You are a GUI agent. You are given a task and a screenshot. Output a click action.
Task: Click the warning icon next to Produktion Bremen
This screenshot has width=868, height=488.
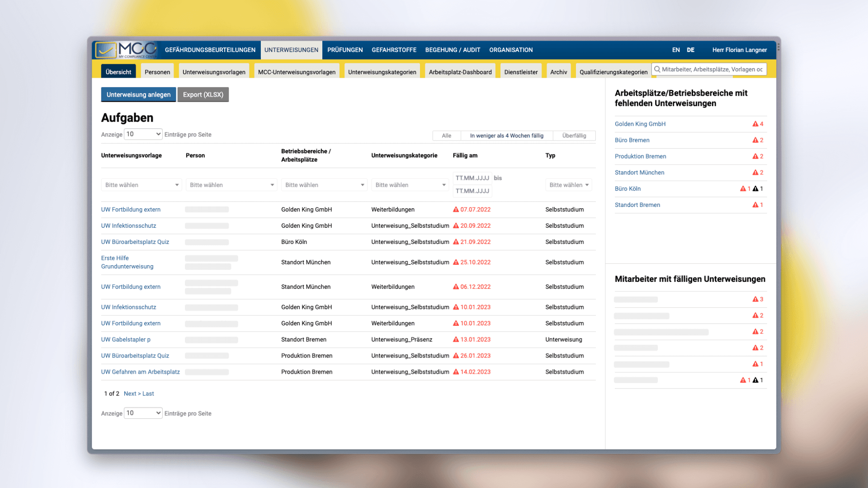[x=756, y=156]
